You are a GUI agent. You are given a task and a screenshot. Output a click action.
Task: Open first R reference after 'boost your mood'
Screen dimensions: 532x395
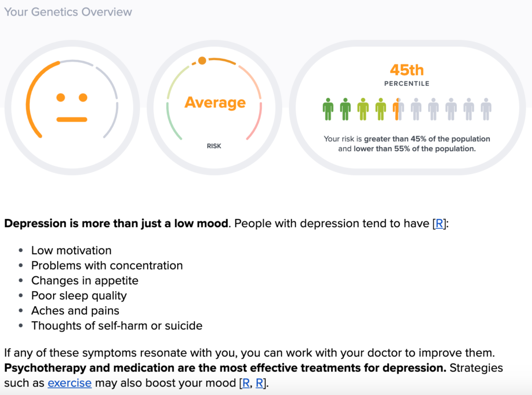click(x=246, y=383)
